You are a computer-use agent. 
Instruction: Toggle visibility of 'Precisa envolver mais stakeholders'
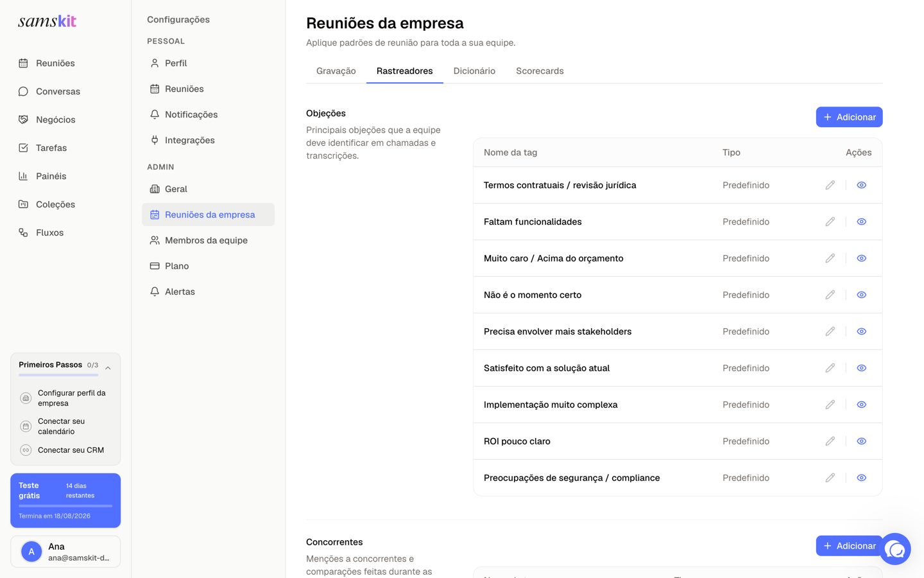pos(861,331)
